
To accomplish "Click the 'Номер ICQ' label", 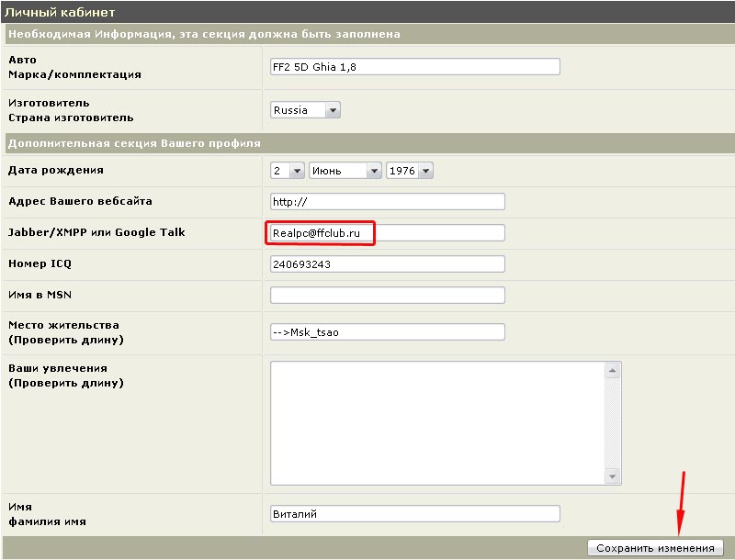I will coord(40,263).
